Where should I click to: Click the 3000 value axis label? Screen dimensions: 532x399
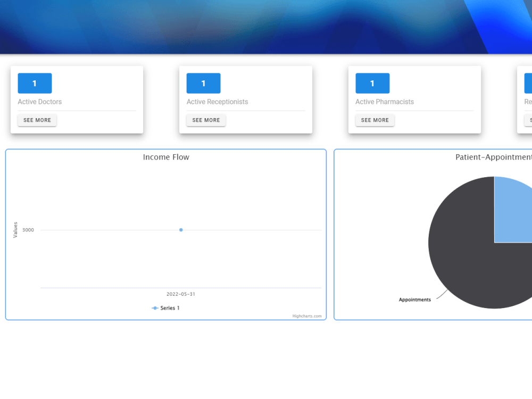[x=28, y=230]
